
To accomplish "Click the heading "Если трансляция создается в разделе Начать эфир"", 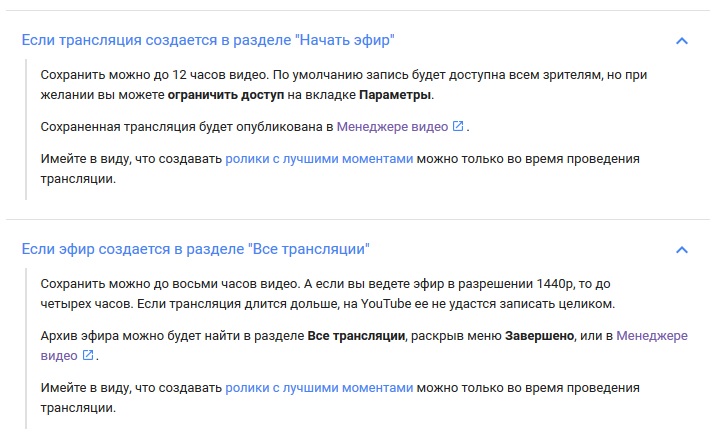I will tap(208, 40).
